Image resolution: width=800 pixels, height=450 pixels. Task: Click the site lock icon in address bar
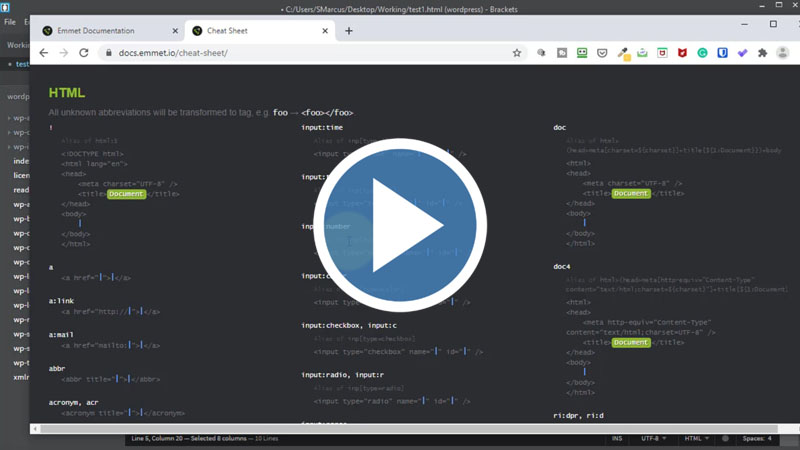click(108, 52)
